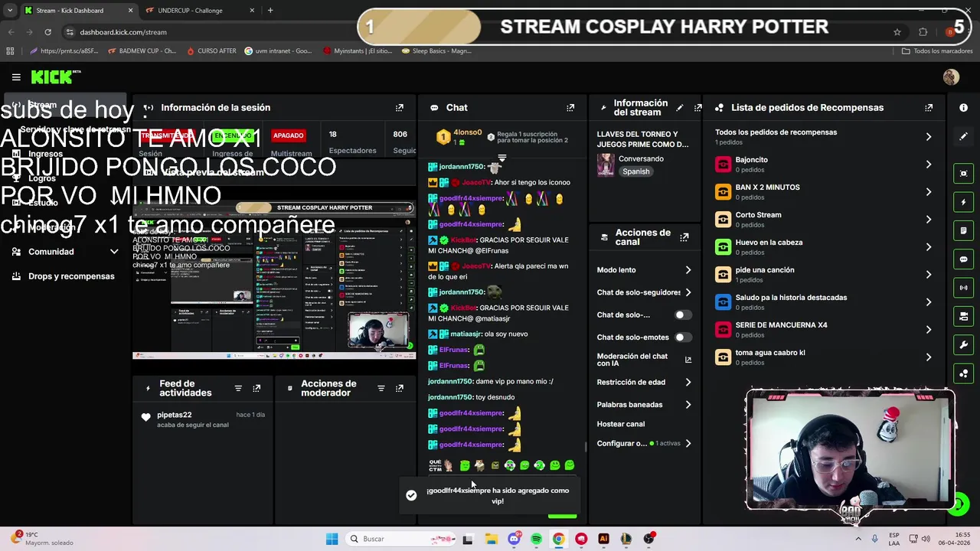Bookmark this page with the star icon
Viewport: 980px width, 551px height.
click(897, 32)
